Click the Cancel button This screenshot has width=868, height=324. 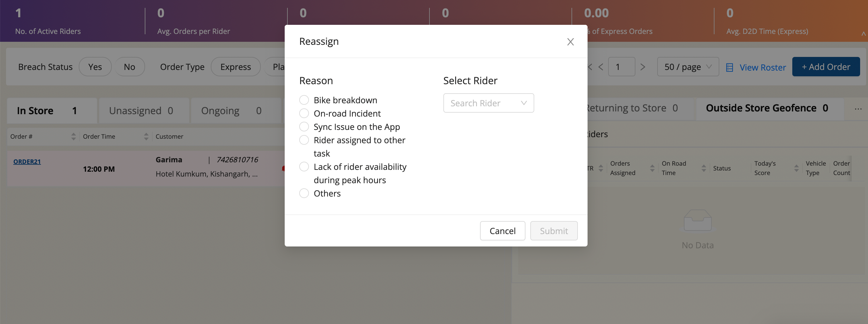(x=502, y=231)
